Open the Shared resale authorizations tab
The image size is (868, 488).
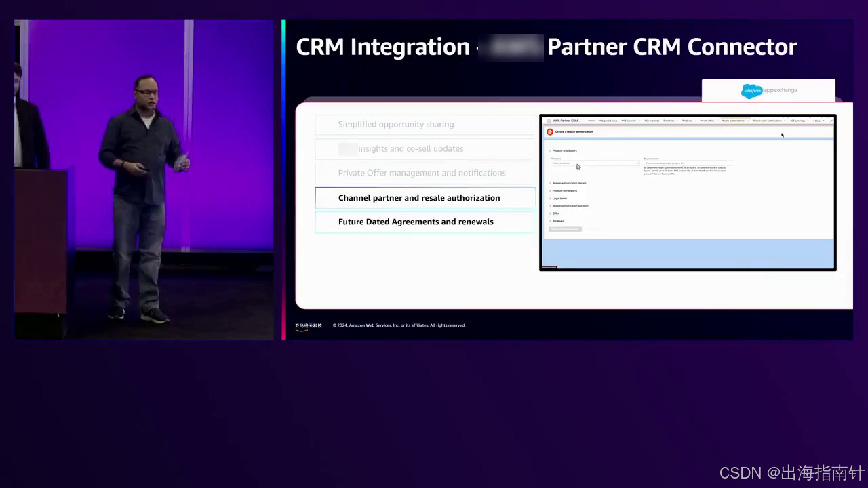click(768, 121)
